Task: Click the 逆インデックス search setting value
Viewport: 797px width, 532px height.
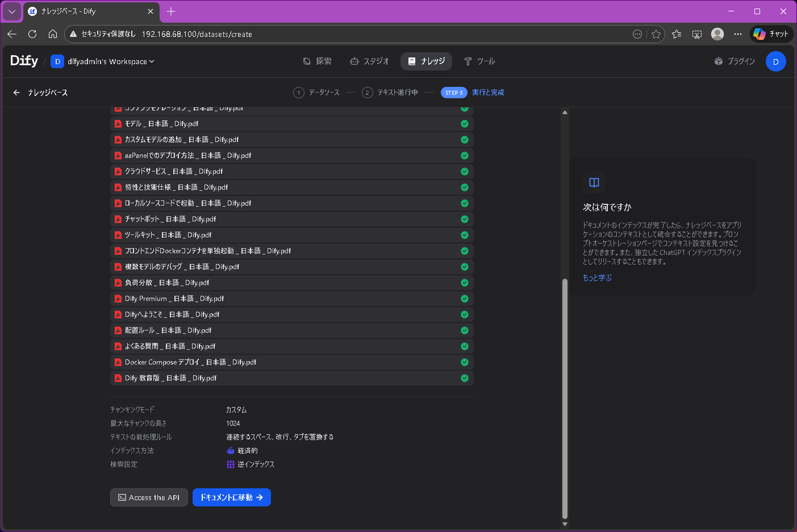Action: tap(250, 464)
